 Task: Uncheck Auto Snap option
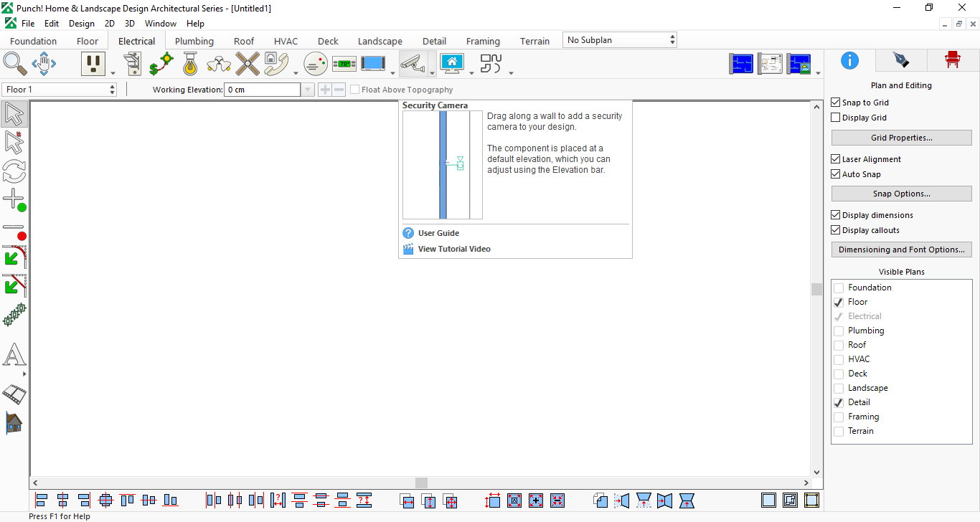[835, 174]
